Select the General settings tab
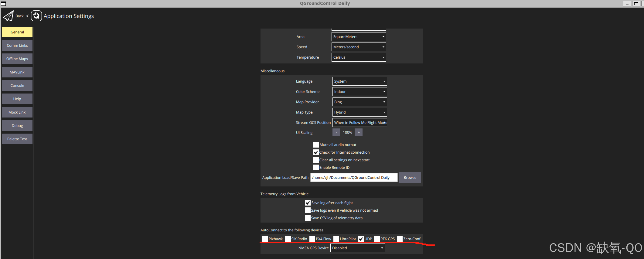This screenshot has width=644, height=259. point(17,32)
